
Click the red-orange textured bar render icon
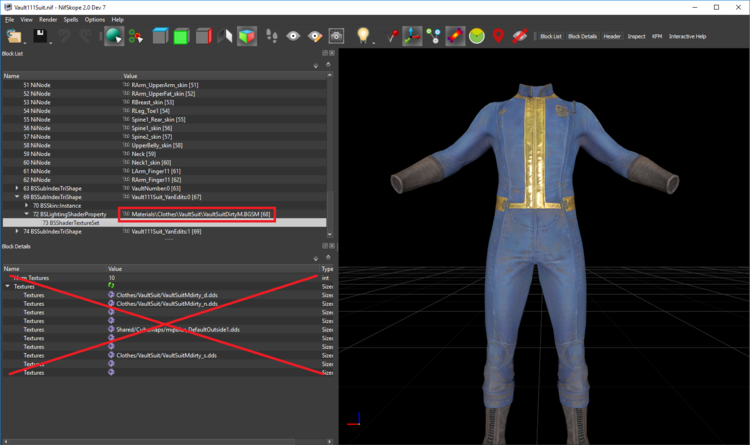click(x=455, y=36)
